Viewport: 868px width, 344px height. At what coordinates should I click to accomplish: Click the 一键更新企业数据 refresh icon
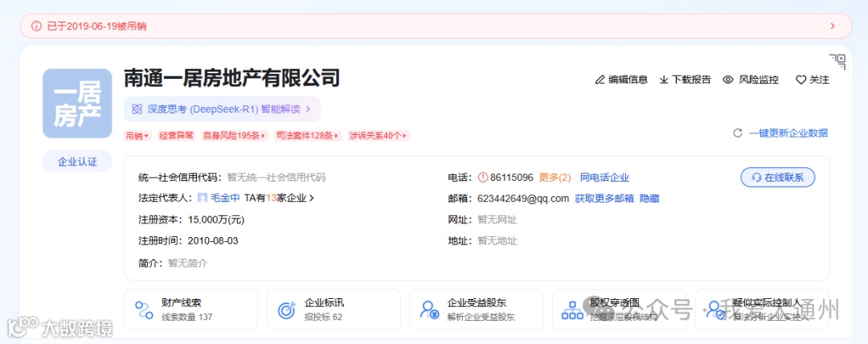[737, 133]
